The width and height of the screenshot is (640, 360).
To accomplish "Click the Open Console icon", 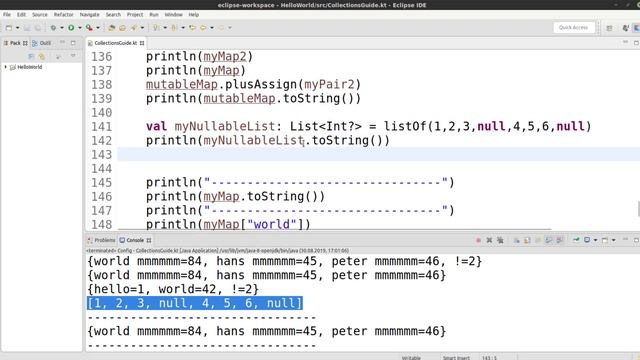I will (x=605, y=240).
